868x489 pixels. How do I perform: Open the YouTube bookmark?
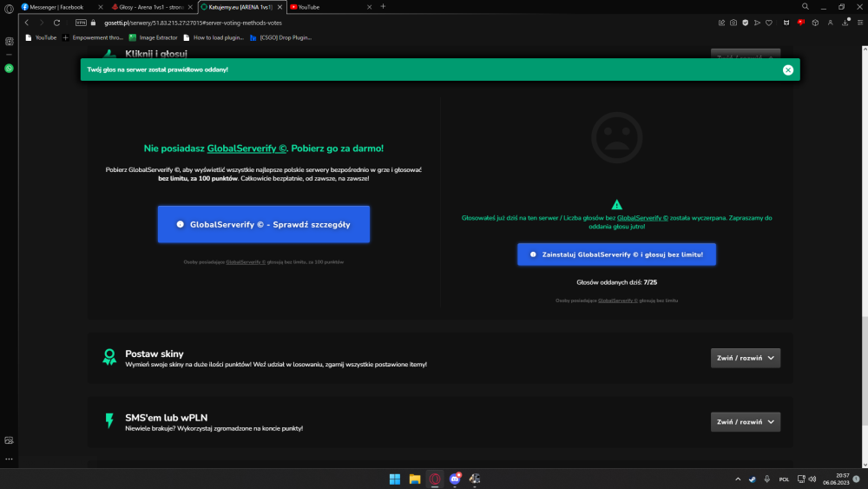tap(41, 37)
